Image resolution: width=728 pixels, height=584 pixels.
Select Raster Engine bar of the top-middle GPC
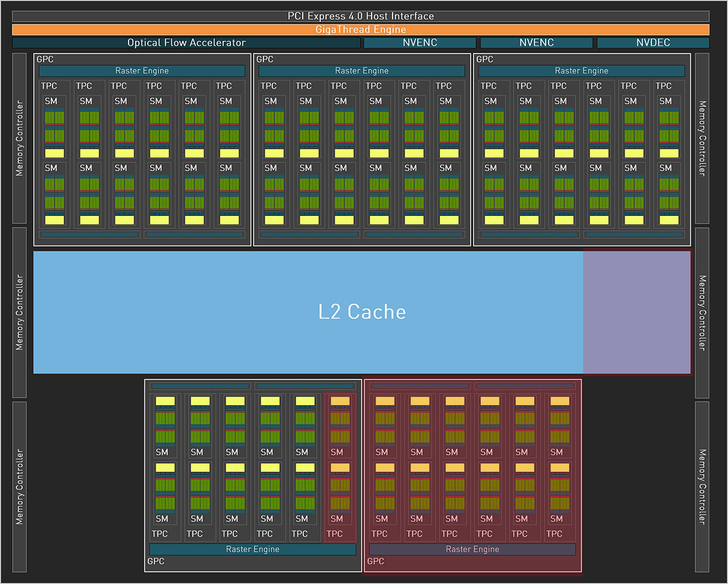(362, 71)
